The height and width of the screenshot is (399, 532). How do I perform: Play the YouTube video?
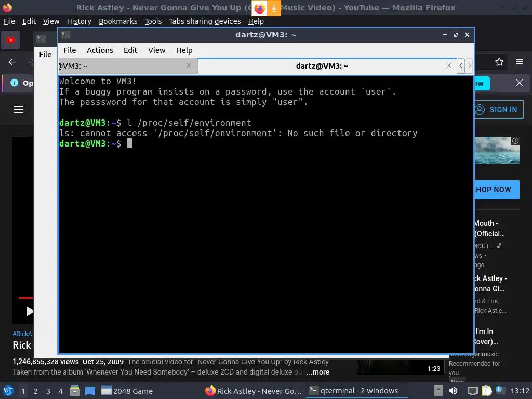(x=29, y=311)
